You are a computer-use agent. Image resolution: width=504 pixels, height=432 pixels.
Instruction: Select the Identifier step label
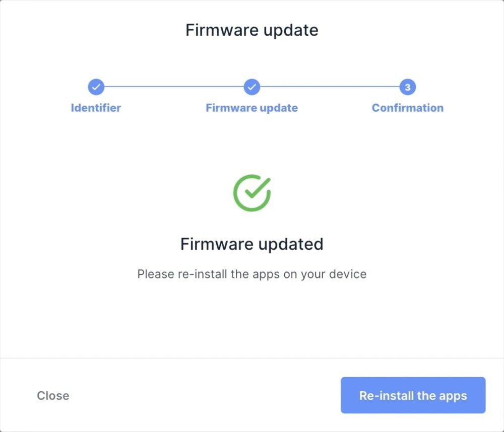96,108
